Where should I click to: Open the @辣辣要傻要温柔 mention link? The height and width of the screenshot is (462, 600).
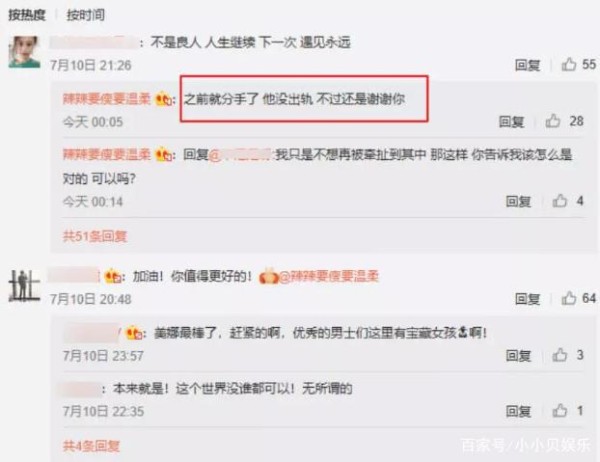[x=329, y=276]
